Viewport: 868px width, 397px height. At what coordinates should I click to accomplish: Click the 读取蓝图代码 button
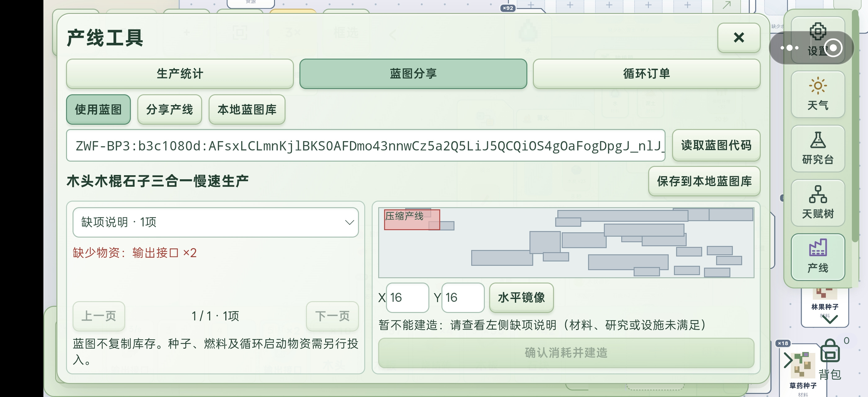[716, 145]
